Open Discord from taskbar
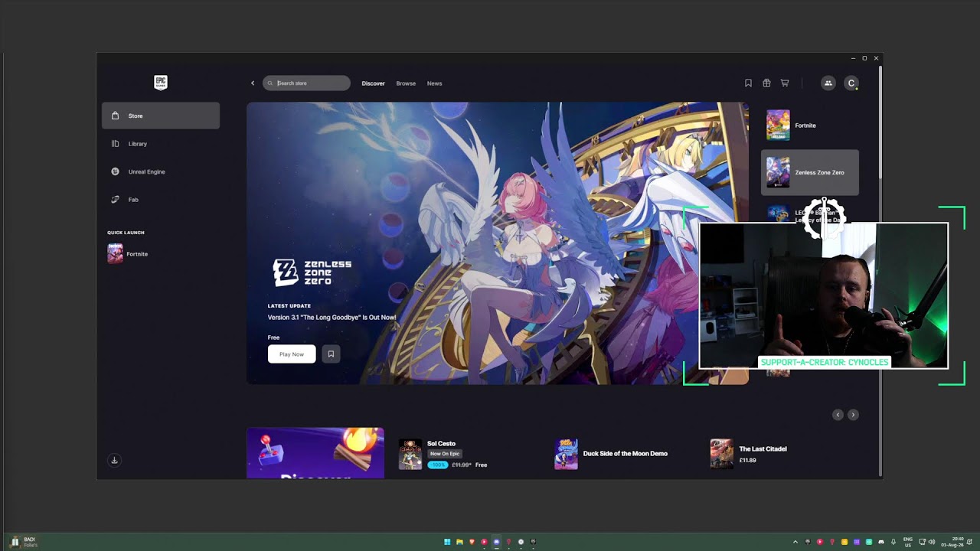The width and height of the screenshot is (980, 551). pos(496,542)
